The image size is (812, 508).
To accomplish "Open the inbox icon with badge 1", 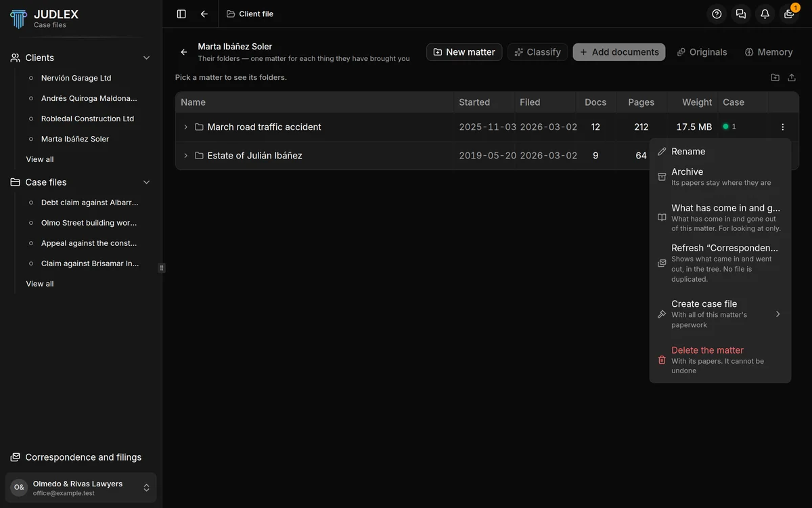I will click(x=789, y=14).
